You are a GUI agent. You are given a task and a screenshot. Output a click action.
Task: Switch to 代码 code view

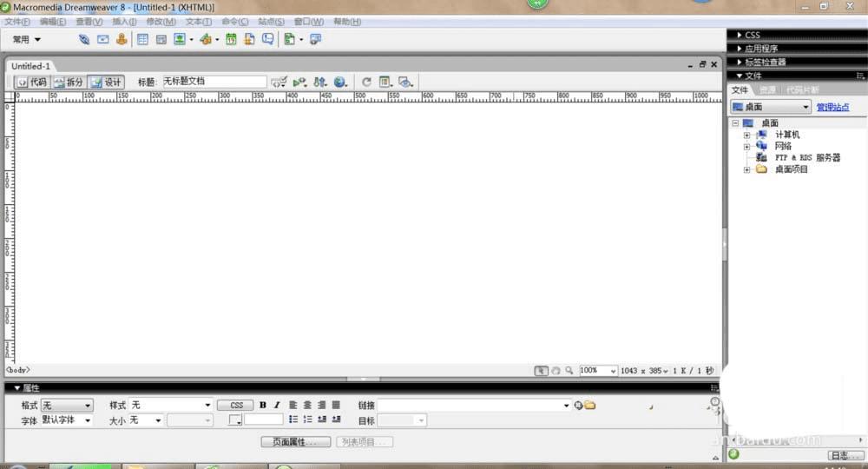click(31, 82)
